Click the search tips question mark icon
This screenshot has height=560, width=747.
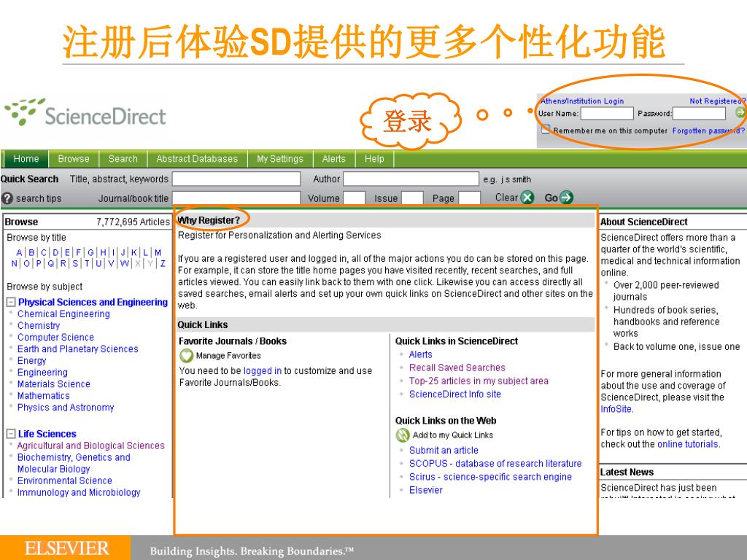pos(7,198)
